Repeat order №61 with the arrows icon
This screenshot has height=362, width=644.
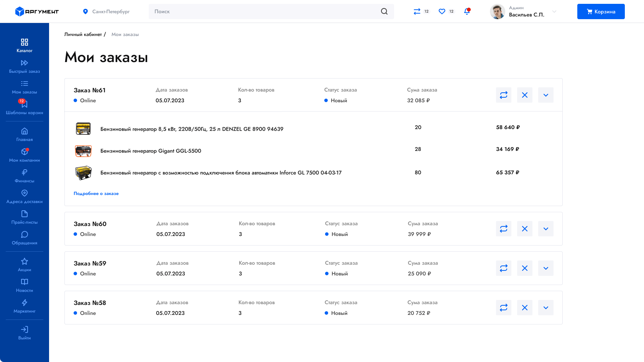[504, 95]
